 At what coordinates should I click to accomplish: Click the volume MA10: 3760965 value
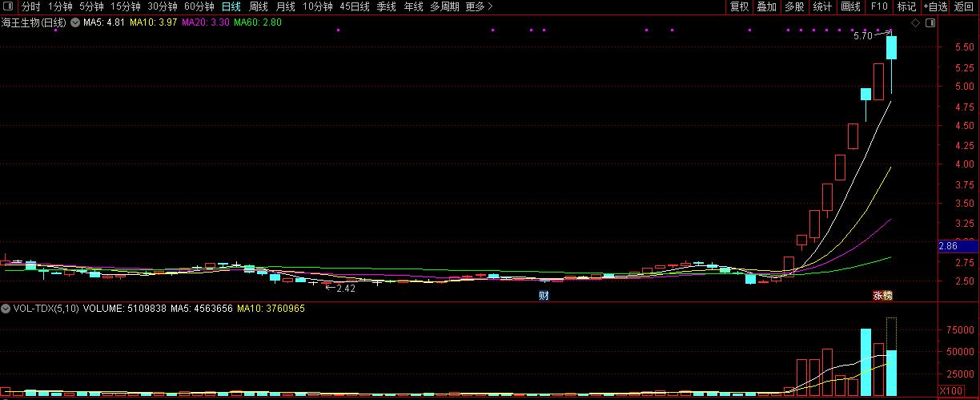pyautogui.click(x=271, y=308)
